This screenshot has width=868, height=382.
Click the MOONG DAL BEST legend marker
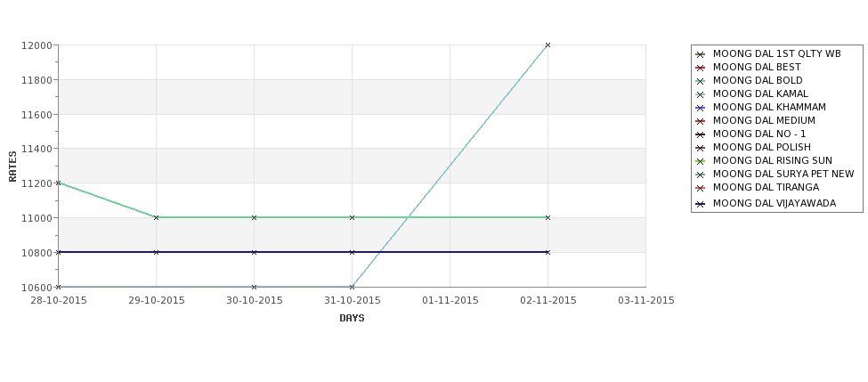[701, 68]
